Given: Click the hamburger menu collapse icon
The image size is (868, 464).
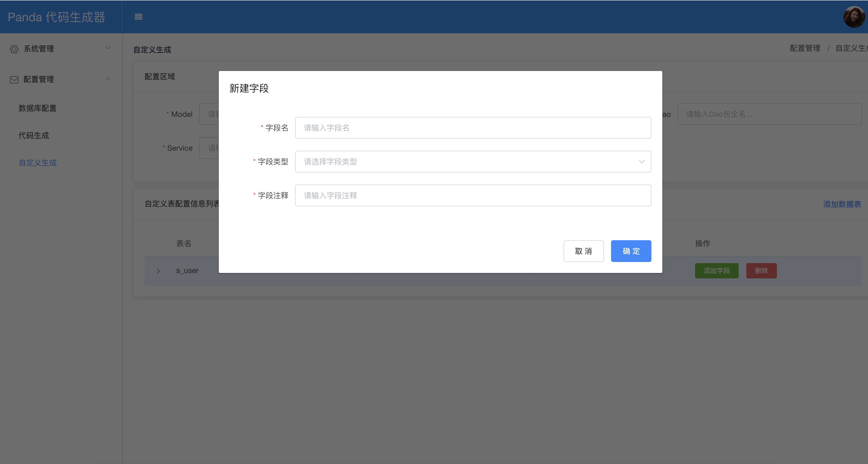Looking at the screenshot, I should click(x=138, y=17).
